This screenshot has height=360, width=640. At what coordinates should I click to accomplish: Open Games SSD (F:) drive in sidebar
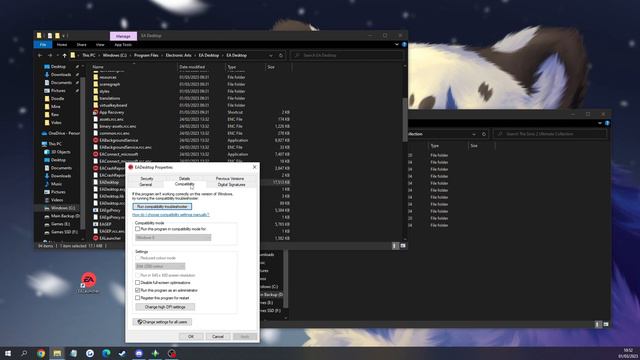[61, 232]
